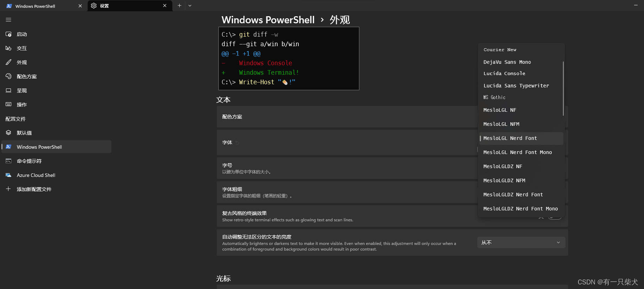Viewport: 644px width, 289px height.
Task: Reset the 字体 setting to default
Action: pyautogui.click(x=237, y=143)
